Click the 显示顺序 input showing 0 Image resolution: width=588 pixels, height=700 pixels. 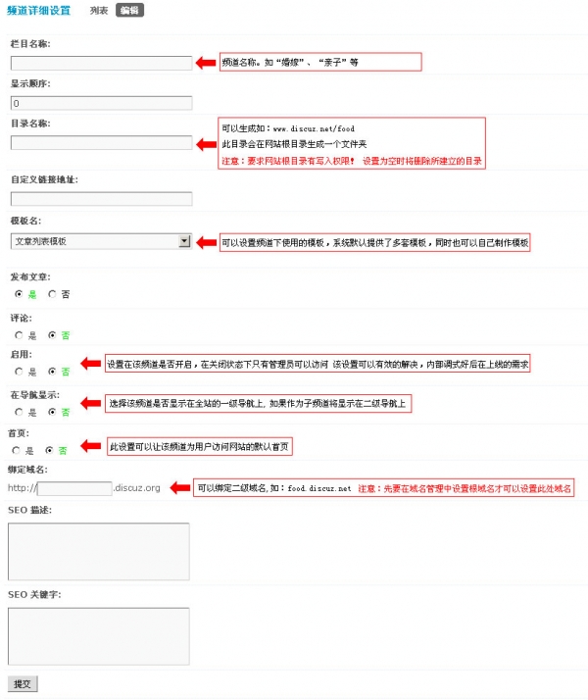click(x=101, y=102)
